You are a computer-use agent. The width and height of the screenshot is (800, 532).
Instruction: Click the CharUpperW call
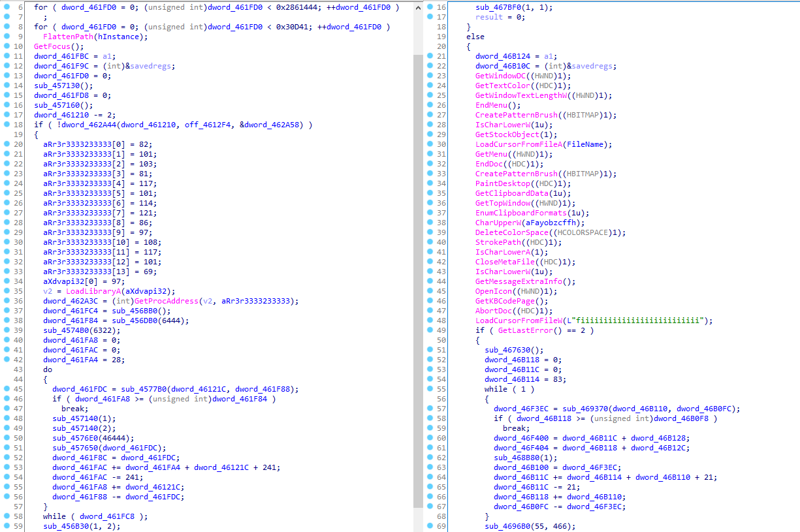(x=498, y=223)
